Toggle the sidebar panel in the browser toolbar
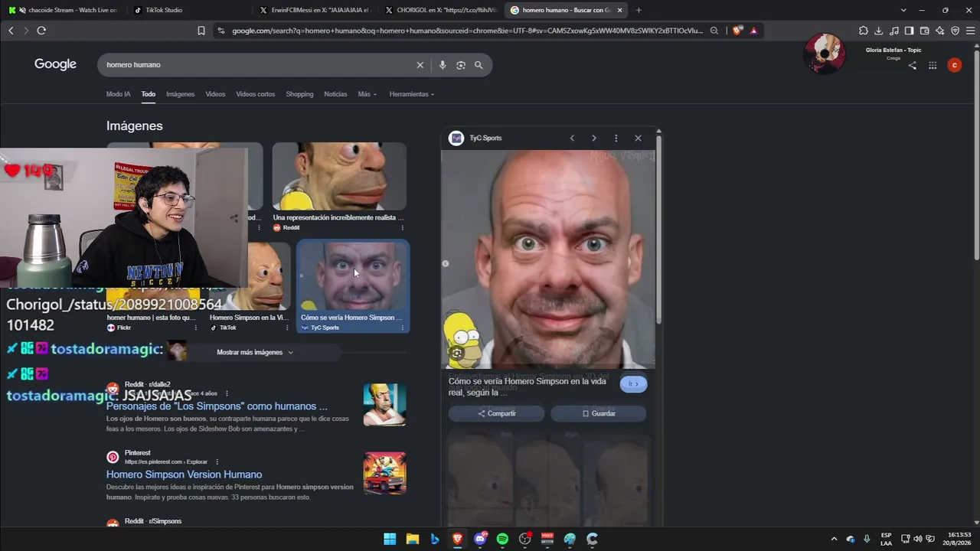This screenshot has height=551, width=980. click(910, 31)
